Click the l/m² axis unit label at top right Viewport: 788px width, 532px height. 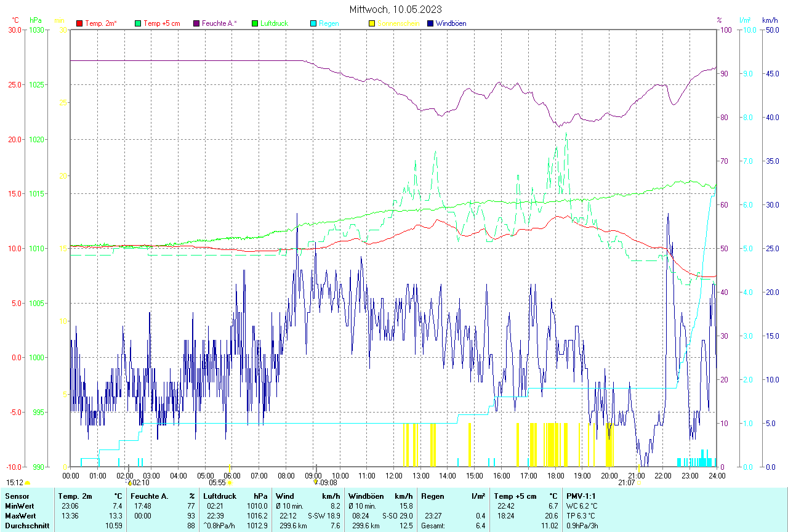(x=746, y=20)
